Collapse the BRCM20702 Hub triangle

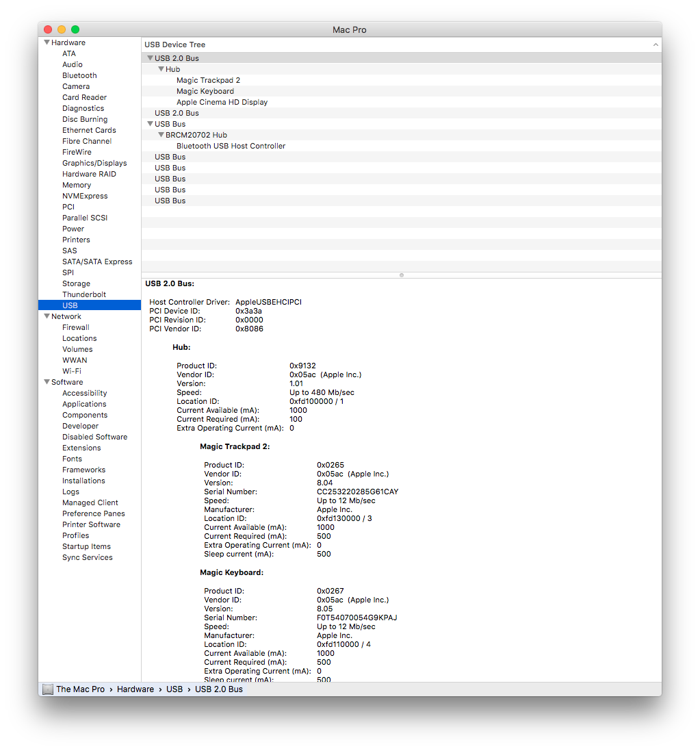(x=161, y=135)
